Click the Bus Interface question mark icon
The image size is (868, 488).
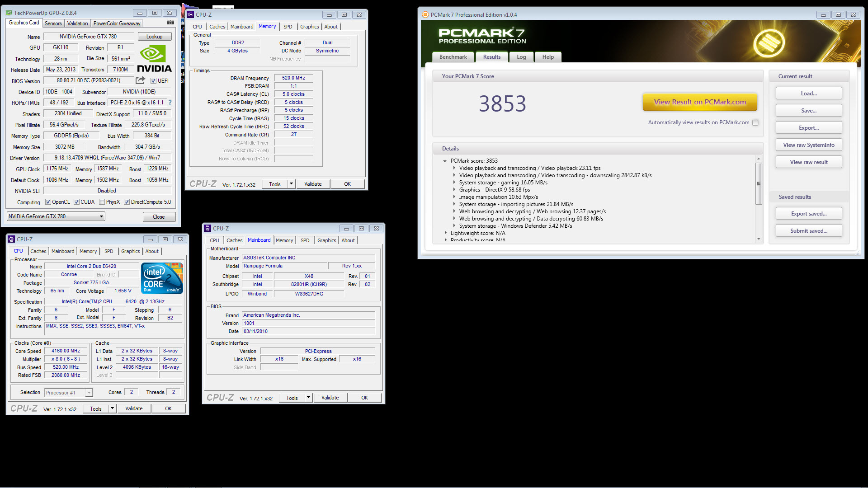click(x=170, y=103)
